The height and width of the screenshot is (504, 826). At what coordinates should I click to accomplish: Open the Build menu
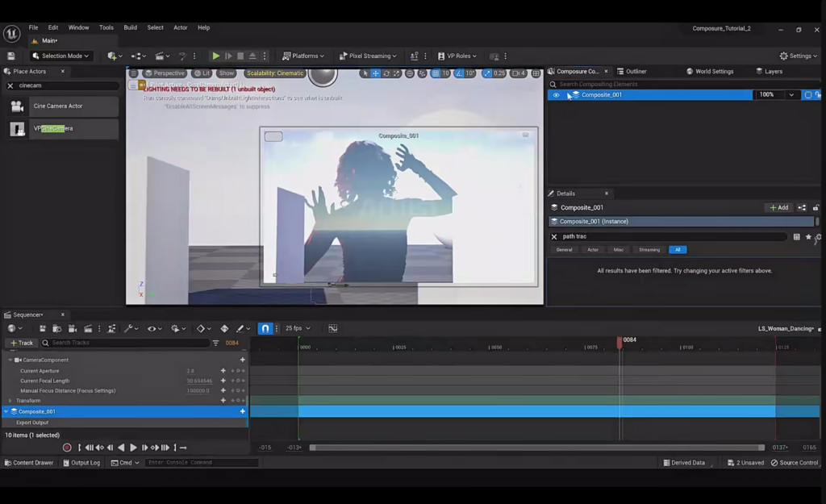pos(130,27)
